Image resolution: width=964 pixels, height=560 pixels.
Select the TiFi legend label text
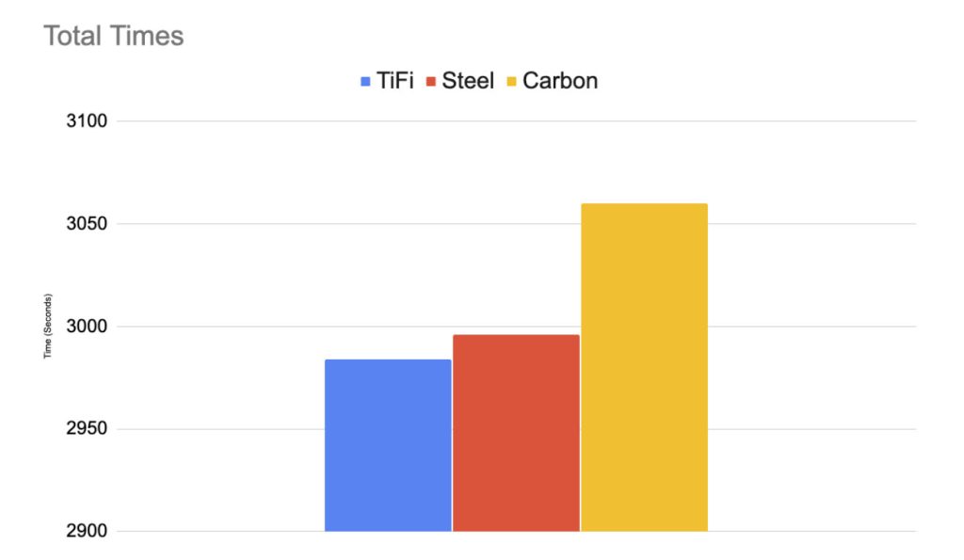395,81
